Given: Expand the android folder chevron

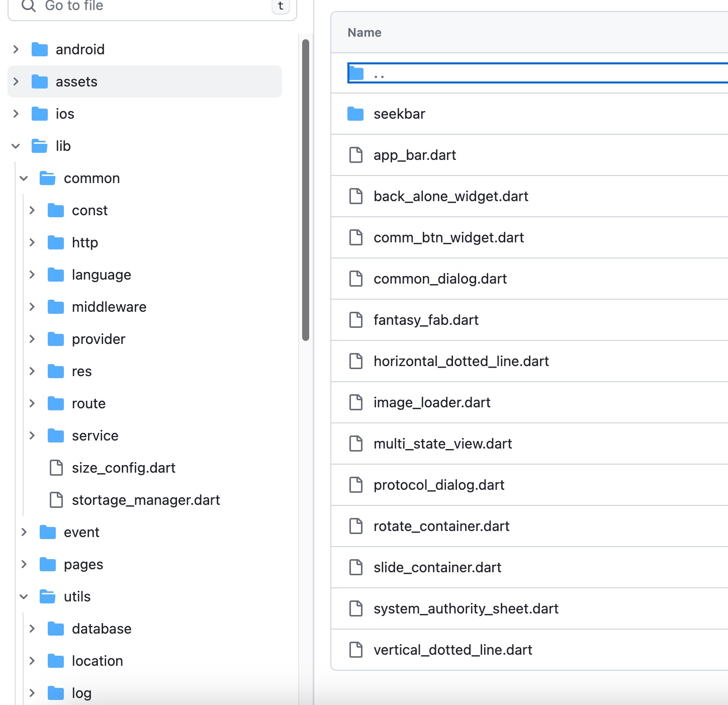Looking at the screenshot, I should tap(16, 49).
